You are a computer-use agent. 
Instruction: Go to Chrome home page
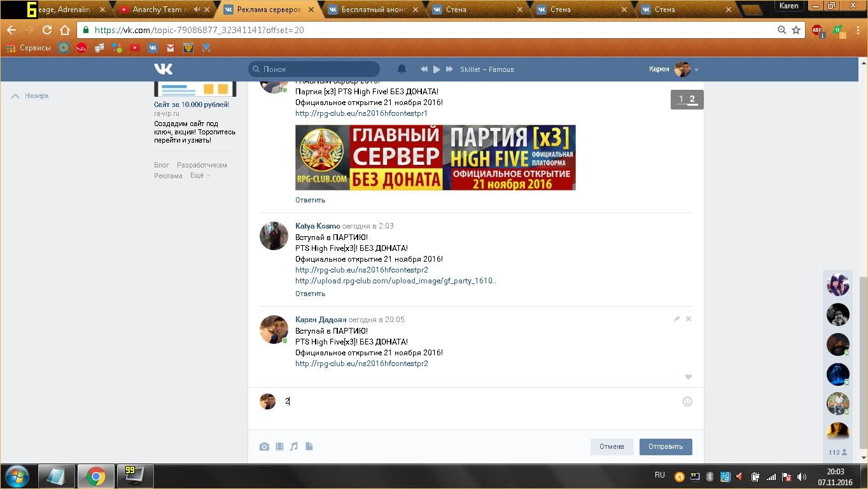tap(65, 30)
